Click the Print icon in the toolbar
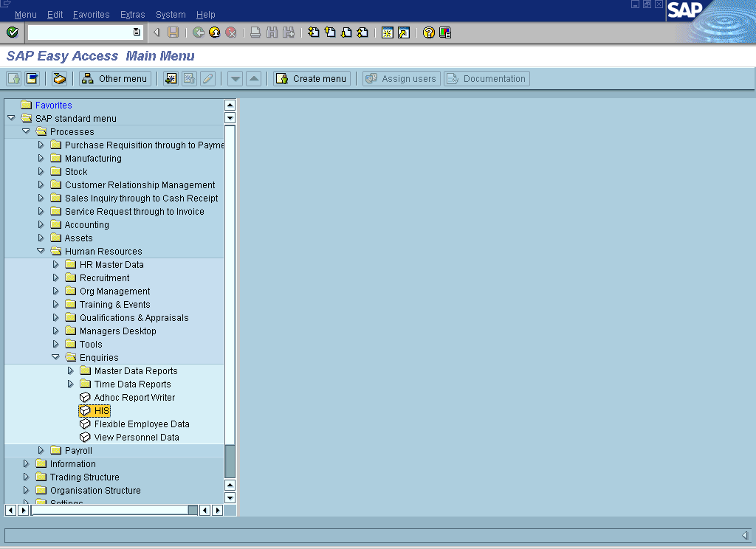 tap(255, 32)
